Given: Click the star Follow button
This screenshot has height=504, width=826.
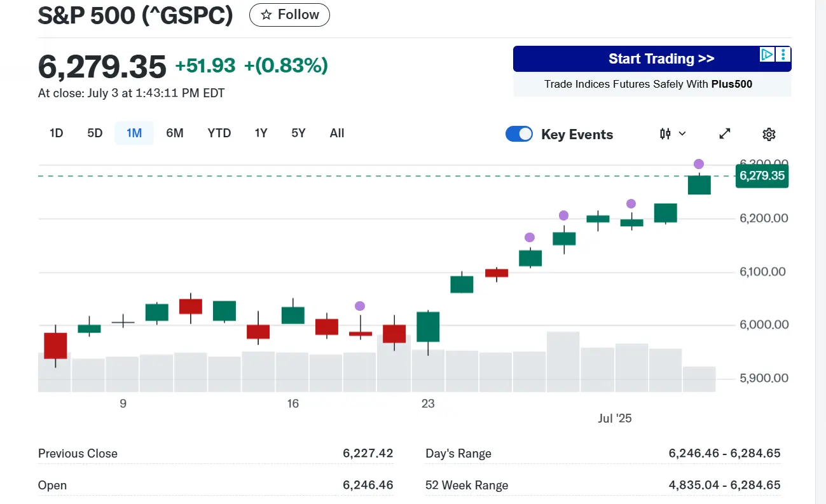Looking at the screenshot, I should tap(289, 15).
